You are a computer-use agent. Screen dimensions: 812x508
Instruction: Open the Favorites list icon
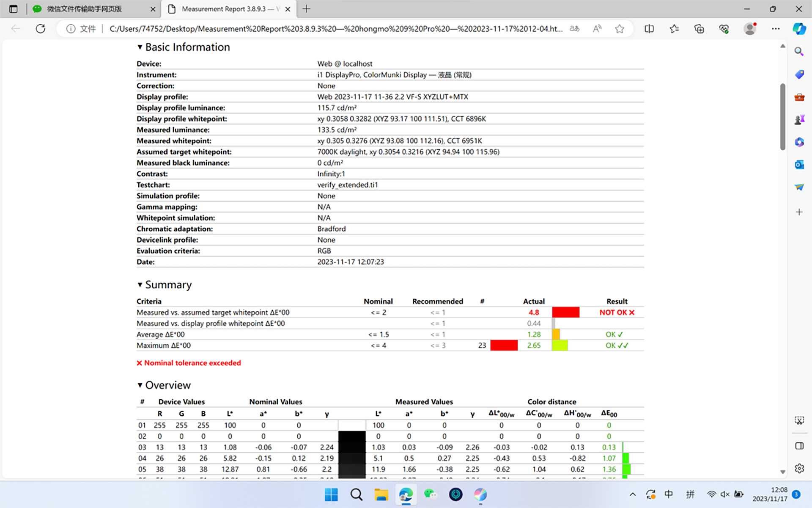tap(674, 29)
